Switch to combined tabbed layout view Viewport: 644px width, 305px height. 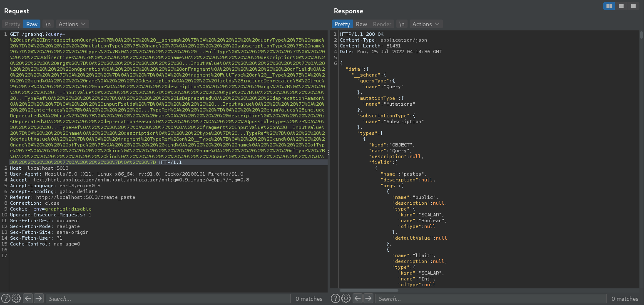tap(633, 6)
